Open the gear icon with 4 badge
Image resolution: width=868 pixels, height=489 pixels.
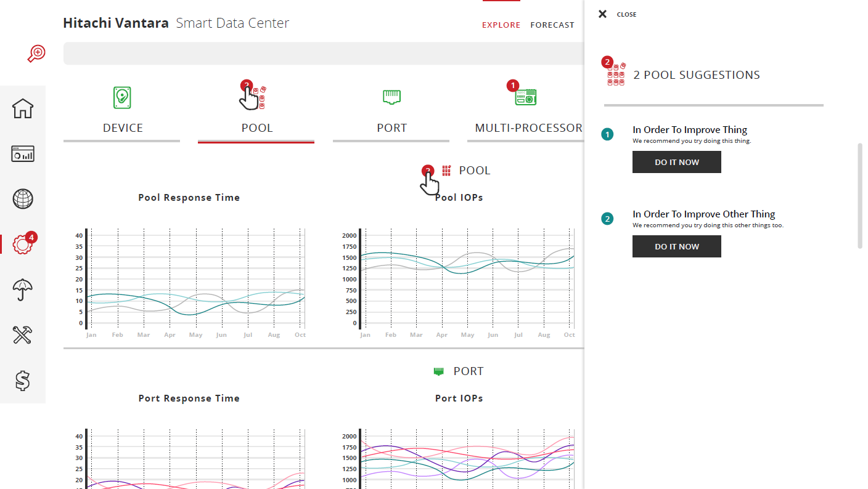tap(23, 244)
